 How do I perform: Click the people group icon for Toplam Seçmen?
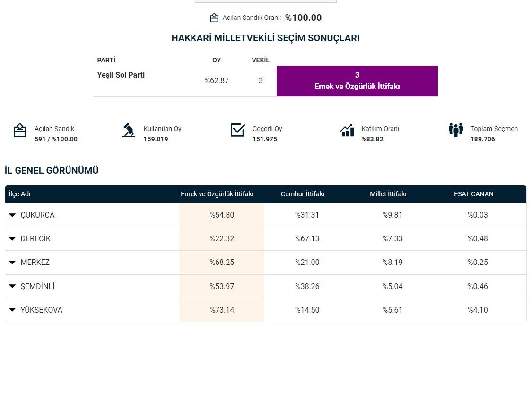click(455, 130)
